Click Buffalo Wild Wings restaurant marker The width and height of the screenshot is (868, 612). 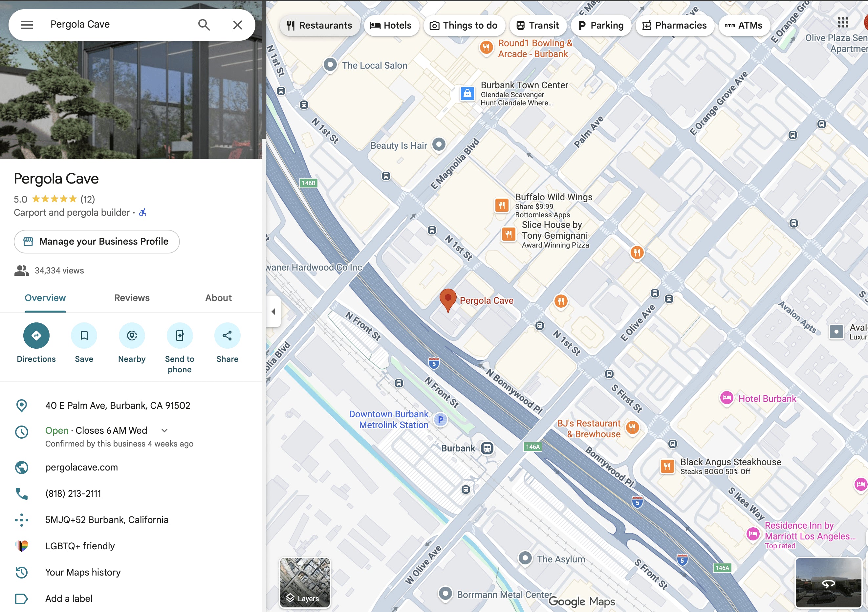pos(502,206)
